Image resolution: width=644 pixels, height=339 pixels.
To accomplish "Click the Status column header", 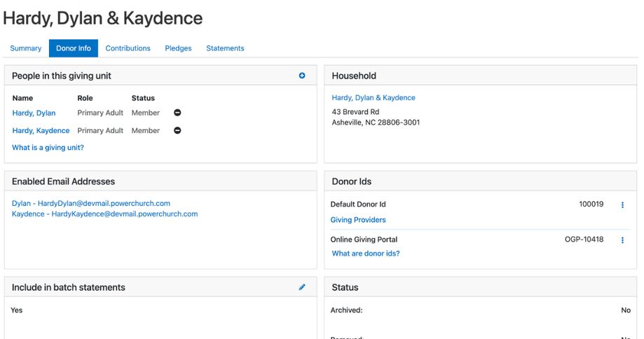I will pyautogui.click(x=143, y=98).
